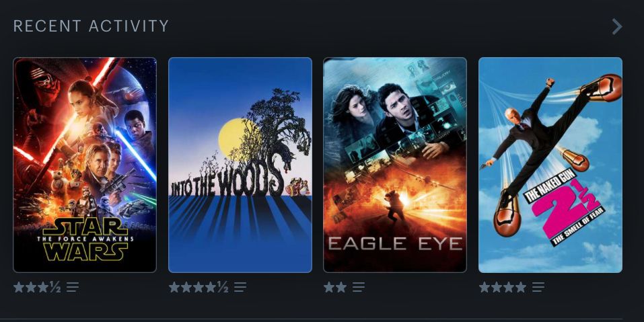This screenshot has height=322, width=644.
Task: Click the yellow Star Wars logo on poster
Action: [85, 239]
